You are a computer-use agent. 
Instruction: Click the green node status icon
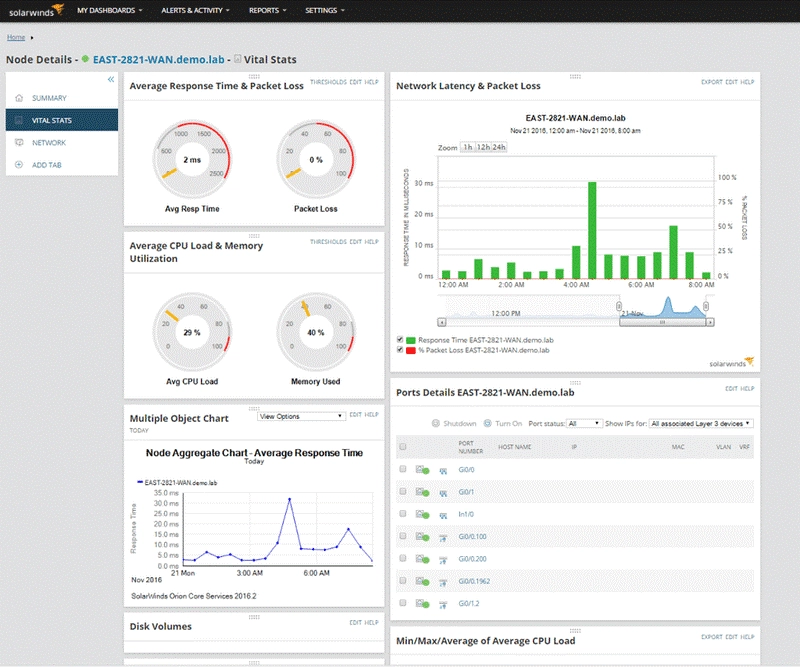85,59
